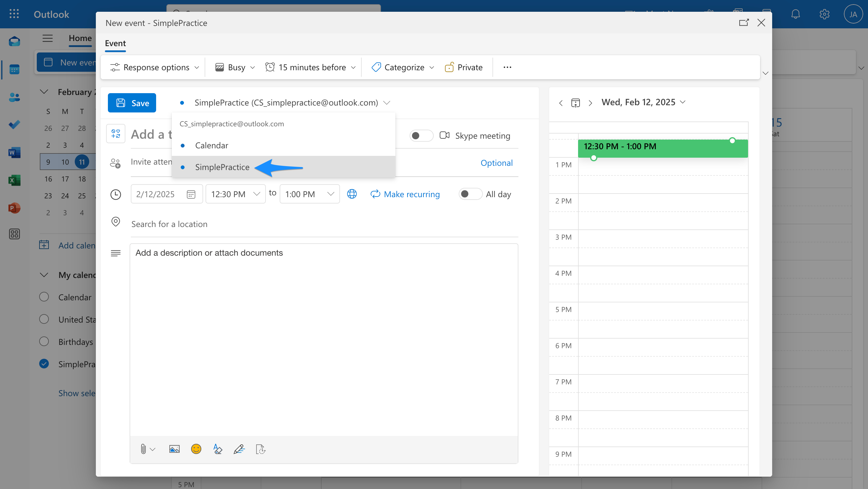Show formatting options icon
The height and width of the screenshot is (489, 868).
point(218,449)
